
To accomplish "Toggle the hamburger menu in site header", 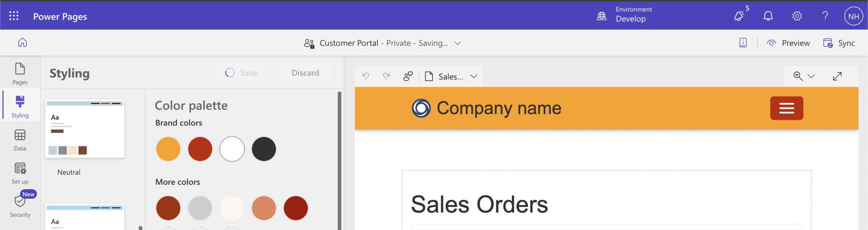I will tap(786, 108).
